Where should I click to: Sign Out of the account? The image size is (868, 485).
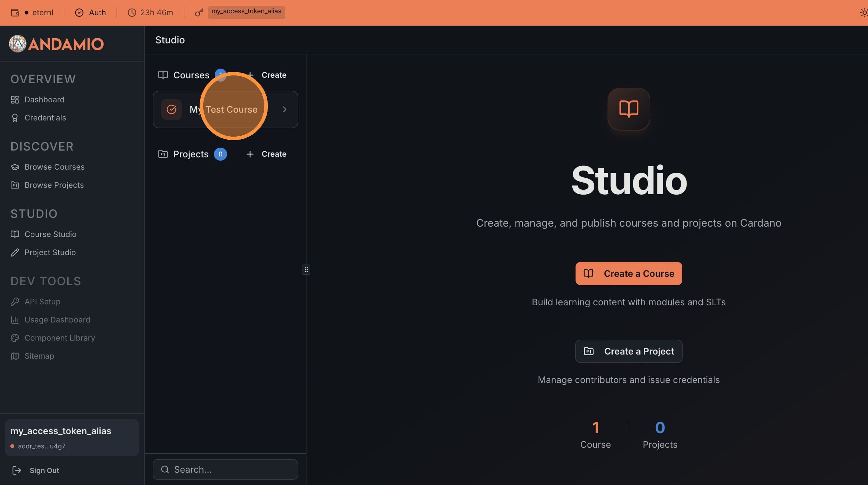(44, 470)
